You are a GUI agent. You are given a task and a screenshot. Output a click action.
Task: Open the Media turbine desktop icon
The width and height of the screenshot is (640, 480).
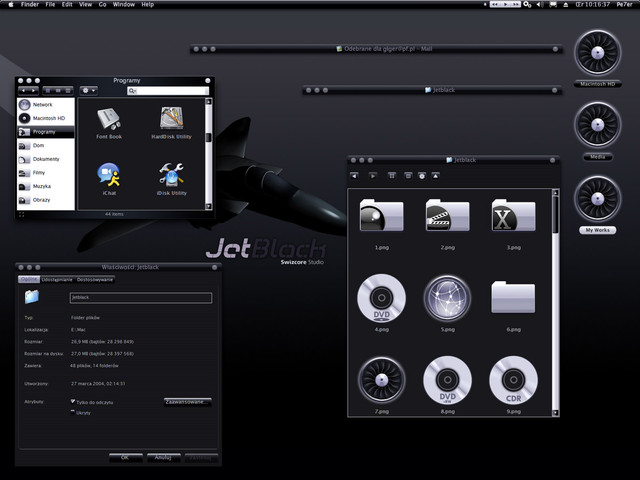click(x=598, y=125)
